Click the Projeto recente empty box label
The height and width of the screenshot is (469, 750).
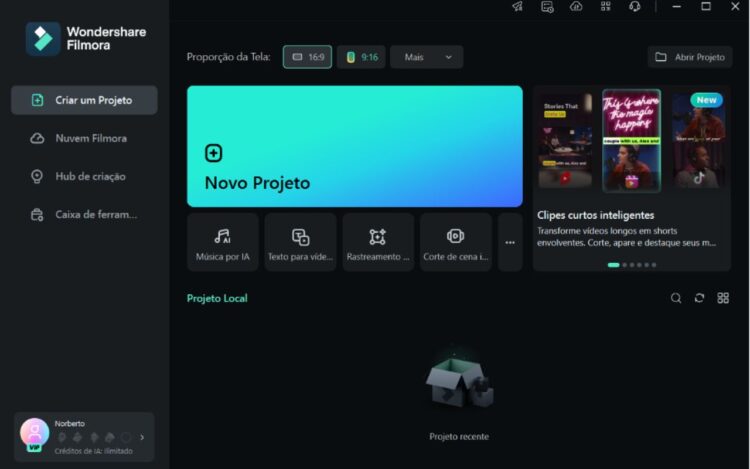pyautogui.click(x=459, y=436)
